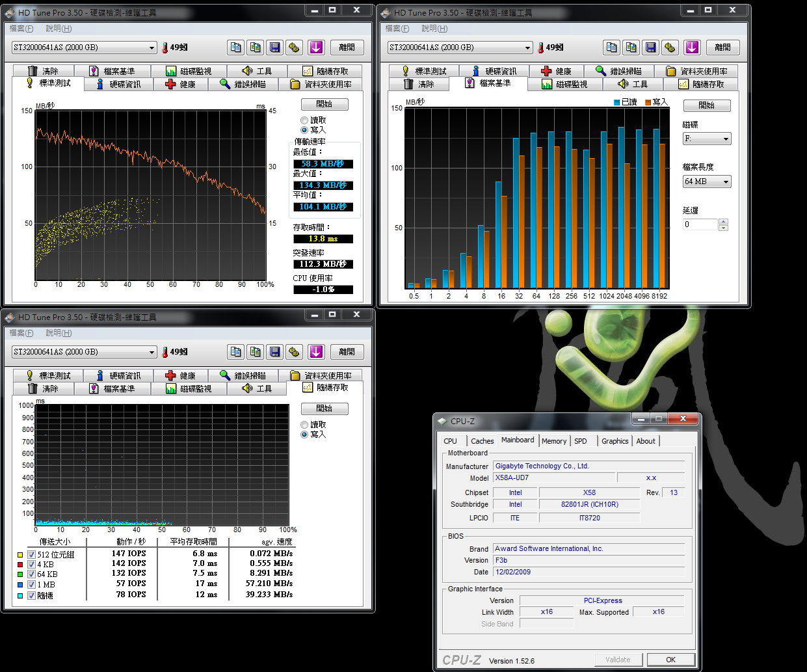The height and width of the screenshot is (672, 807).
Task: Select the 讀取 (read) radio button in the top-left benchmark window
Action: (304, 120)
